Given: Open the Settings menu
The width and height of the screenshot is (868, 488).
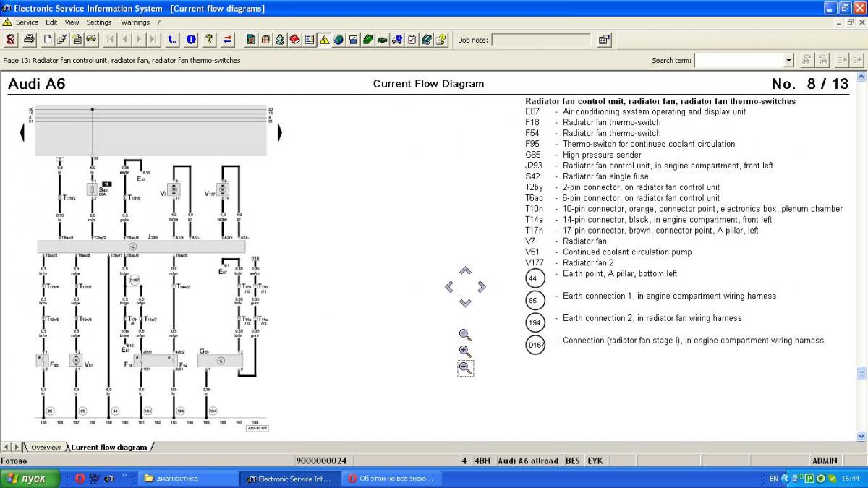Looking at the screenshot, I should [99, 22].
